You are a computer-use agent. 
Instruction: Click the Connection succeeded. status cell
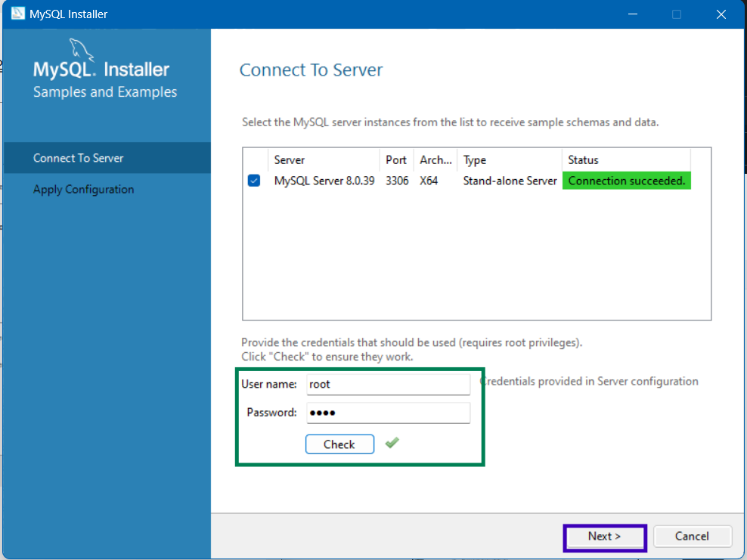(627, 181)
